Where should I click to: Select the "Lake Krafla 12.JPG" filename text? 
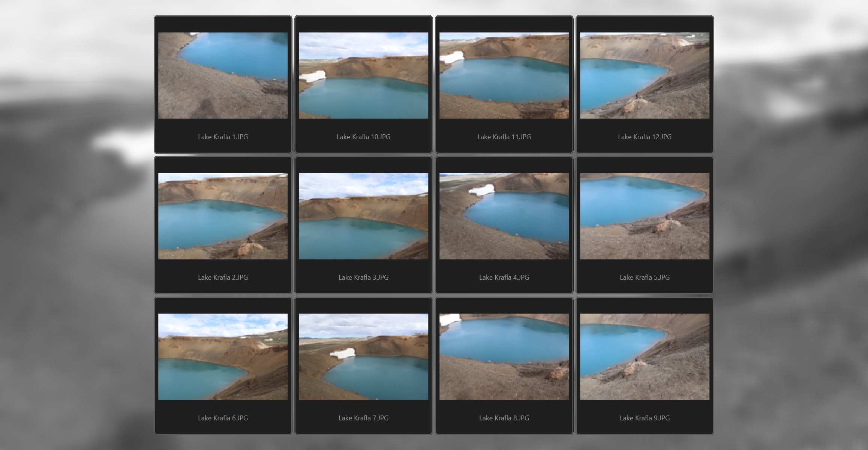645,137
